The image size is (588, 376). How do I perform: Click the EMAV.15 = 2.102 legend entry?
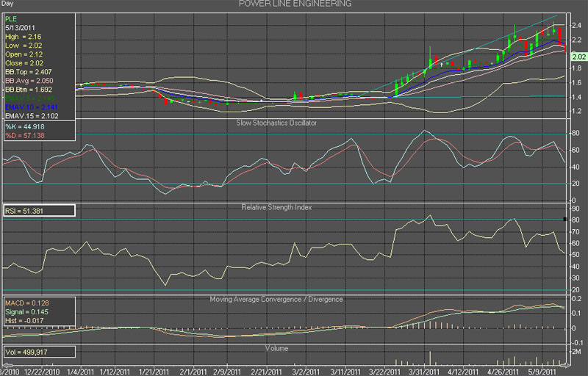(32, 116)
